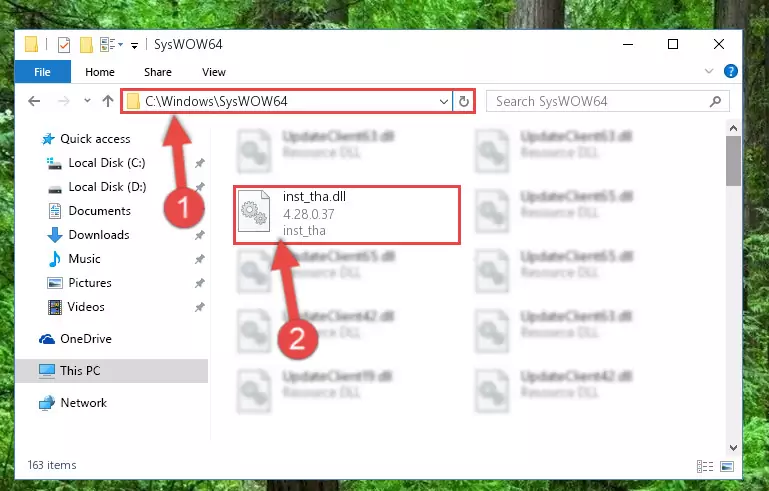Maximize the SysWOW64 window
Screen dimensions: 769x491
point(673,44)
